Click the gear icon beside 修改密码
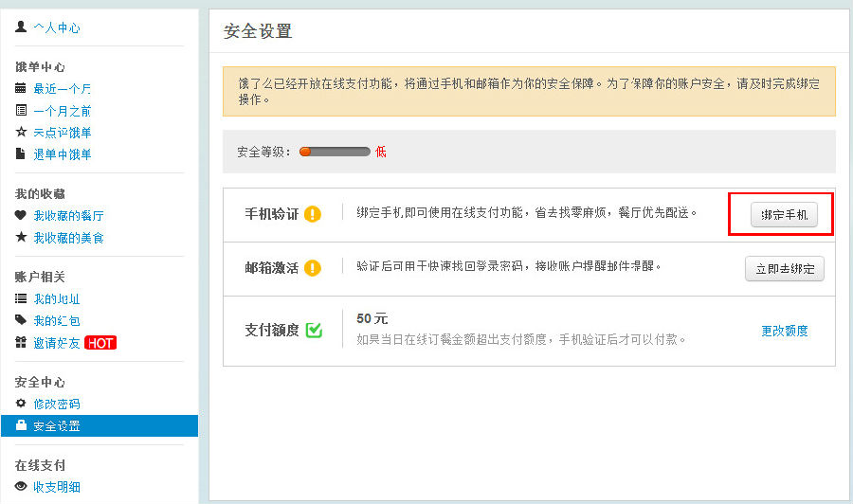 point(21,404)
